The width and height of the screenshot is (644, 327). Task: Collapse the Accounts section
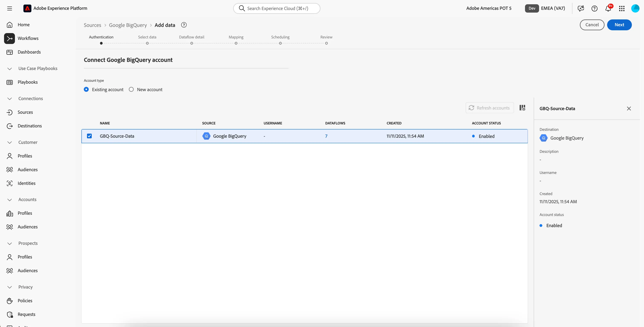tap(10, 200)
